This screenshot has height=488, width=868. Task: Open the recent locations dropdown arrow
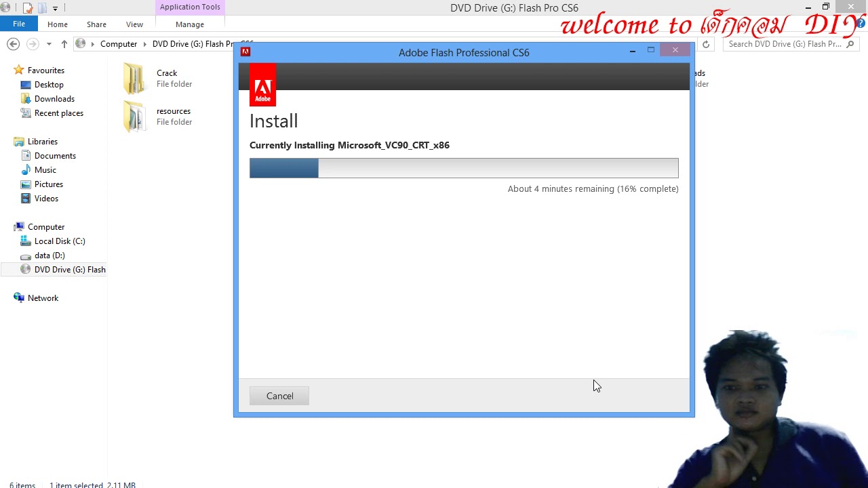point(49,44)
